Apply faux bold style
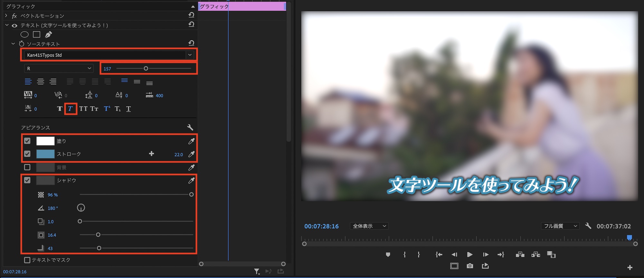The width and height of the screenshot is (644, 278). click(x=60, y=109)
